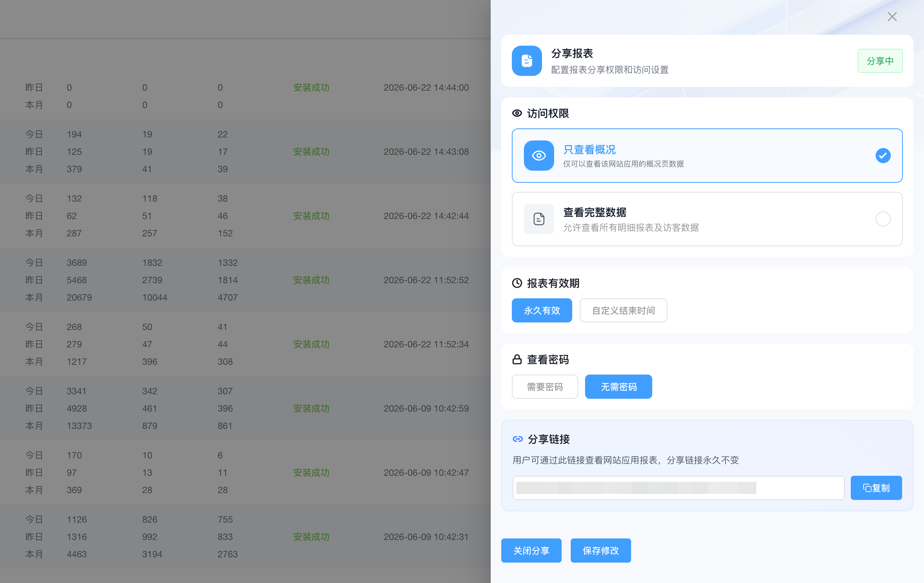Screen dimensions: 924x583
Task: Tick the empty radio circle for 查看完整数据
Action: click(x=883, y=219)
